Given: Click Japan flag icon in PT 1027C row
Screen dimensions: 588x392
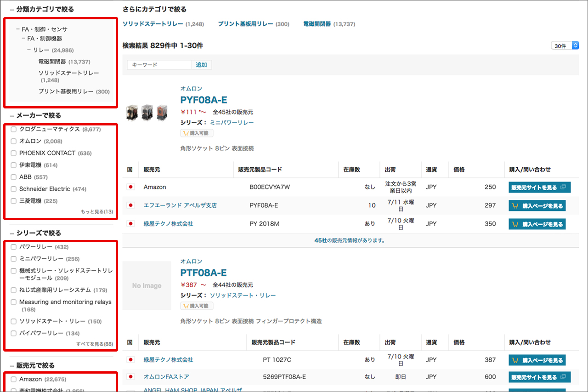Looking at the screenshot, I should [130, 360].
